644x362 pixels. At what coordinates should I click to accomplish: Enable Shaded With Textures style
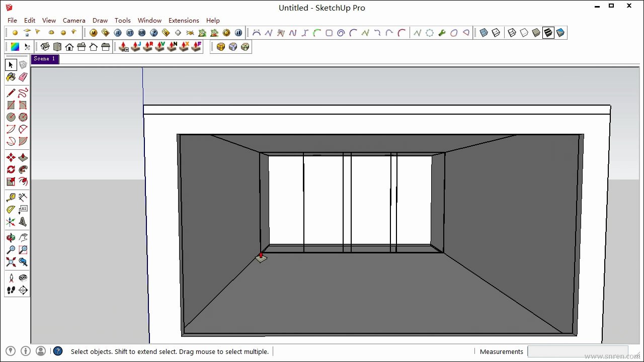[548, 33]
